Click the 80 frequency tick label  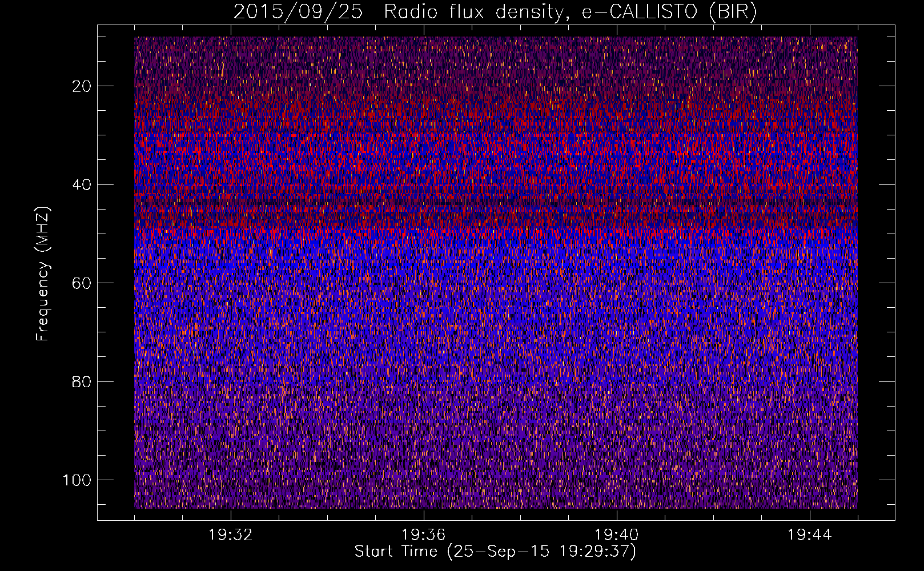click(82, 382)
